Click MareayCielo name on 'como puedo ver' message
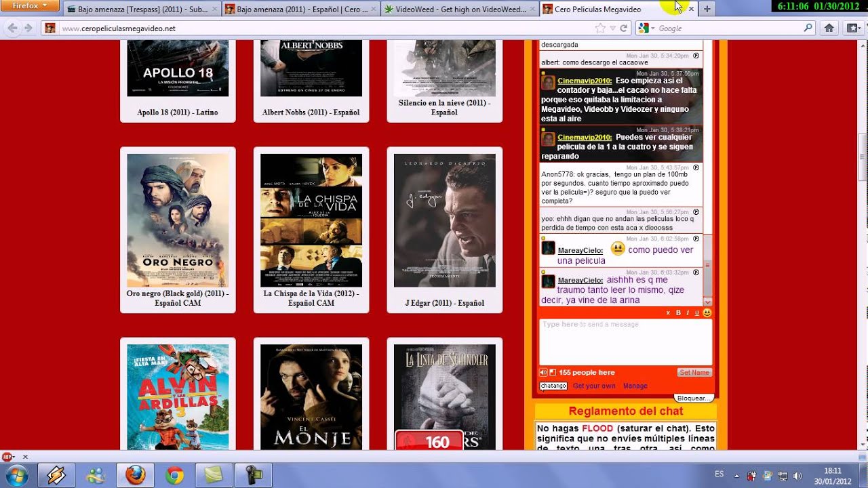The height and width of the screenshot is (488, 868). pos(580,250)
